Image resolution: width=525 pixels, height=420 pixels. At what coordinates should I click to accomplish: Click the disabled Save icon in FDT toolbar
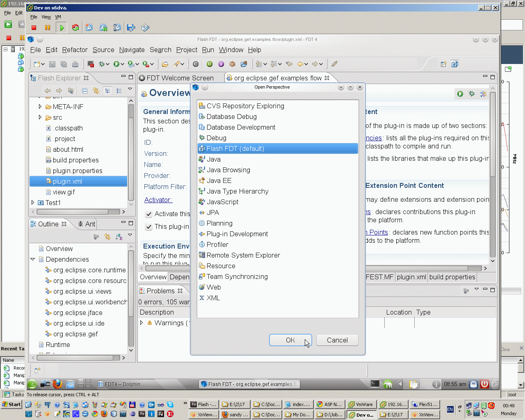tap(52, 64)
